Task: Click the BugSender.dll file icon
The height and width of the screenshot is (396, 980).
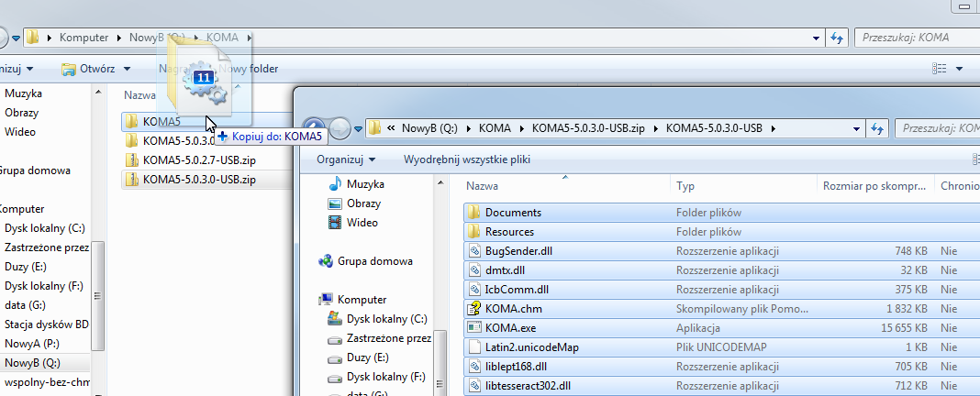Action: tap(474, 250)
